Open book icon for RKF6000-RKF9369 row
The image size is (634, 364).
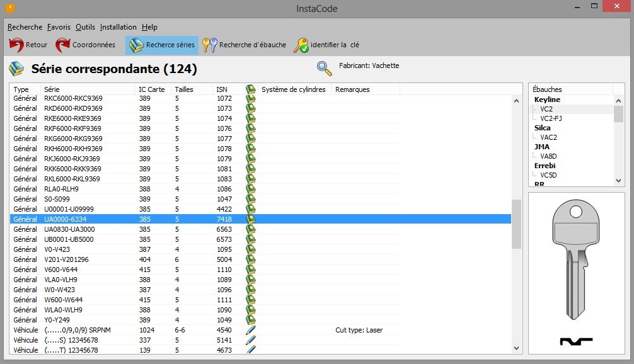coord(251,128)
